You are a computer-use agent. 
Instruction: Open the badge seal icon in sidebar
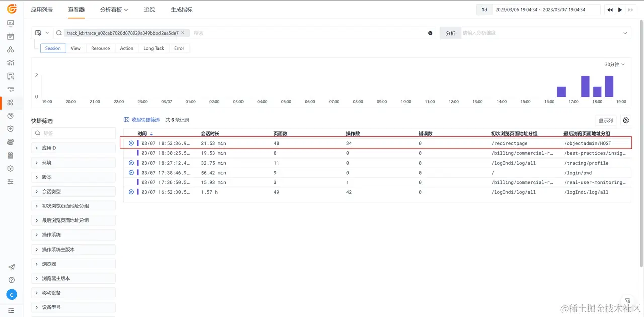[11, 155]
